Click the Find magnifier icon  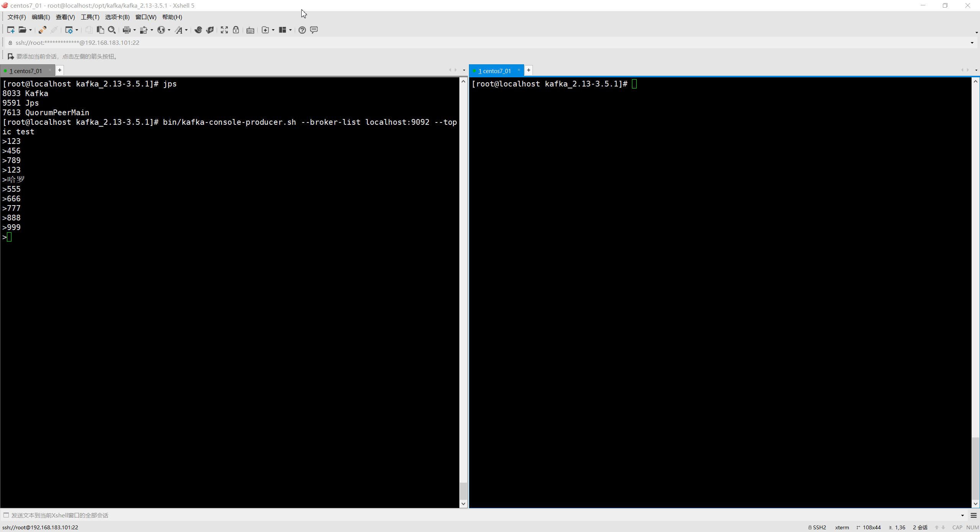112,30
